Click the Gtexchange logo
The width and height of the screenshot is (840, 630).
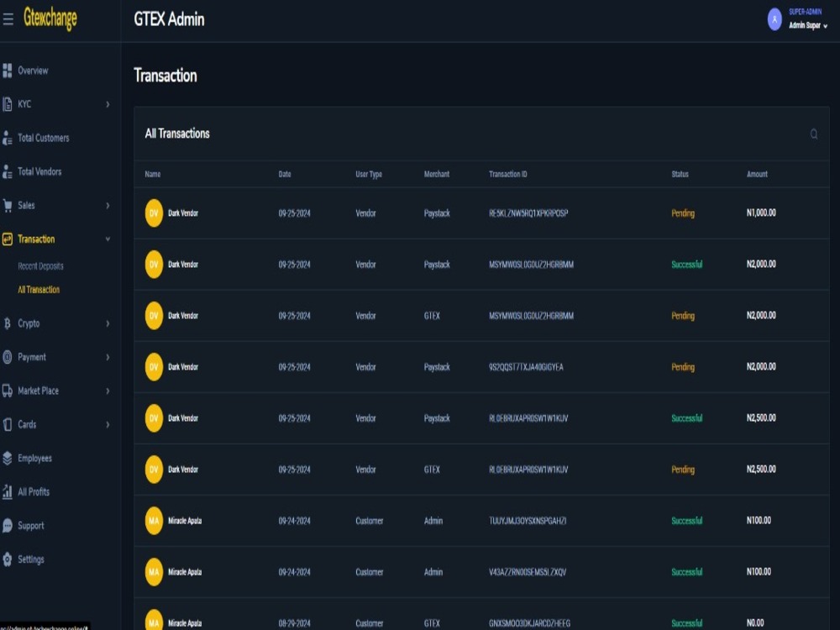click(50, 18)
